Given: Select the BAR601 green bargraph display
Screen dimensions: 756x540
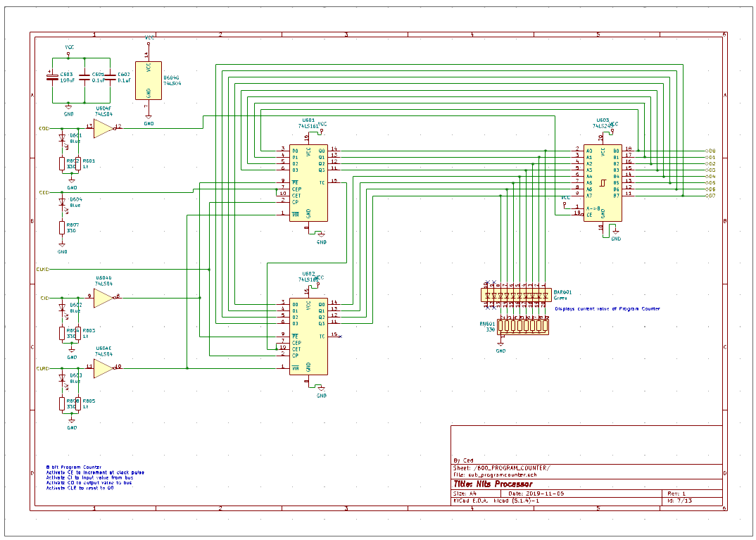Looking at the screenshot, I should (516, 294).
